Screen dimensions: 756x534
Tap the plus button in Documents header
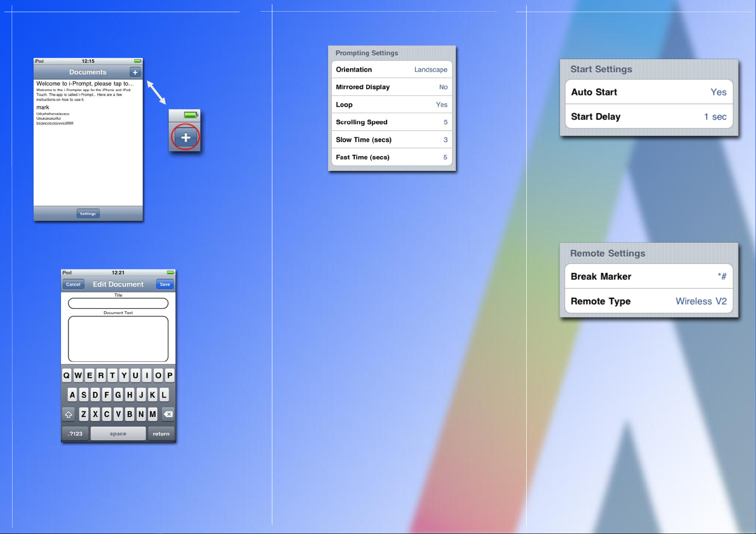(x=135, y=72)
